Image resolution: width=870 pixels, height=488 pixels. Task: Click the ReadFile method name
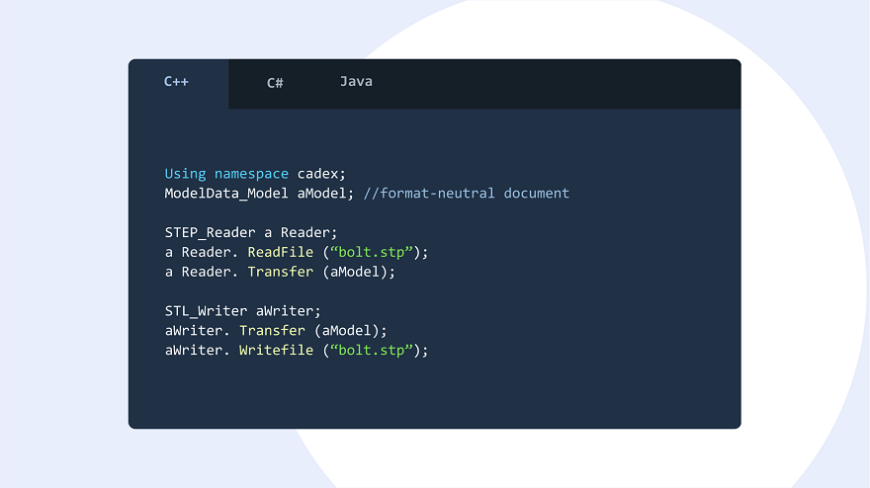coord(280,252)
